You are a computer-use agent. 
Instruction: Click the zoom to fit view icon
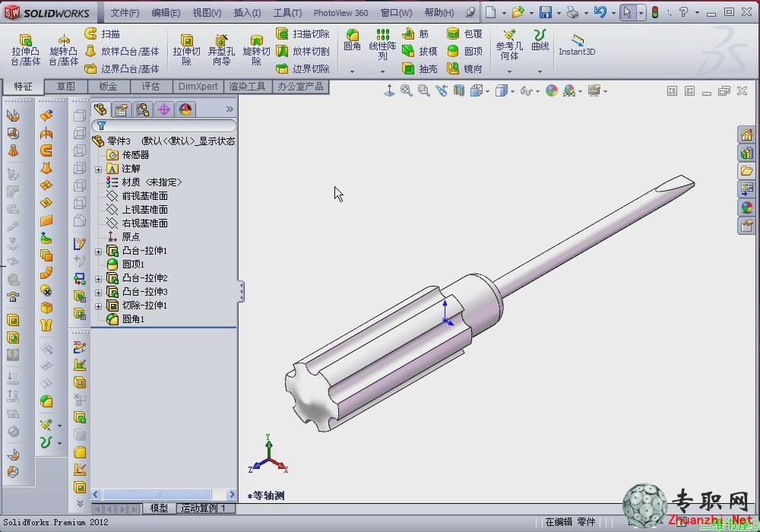pos(406,90)
